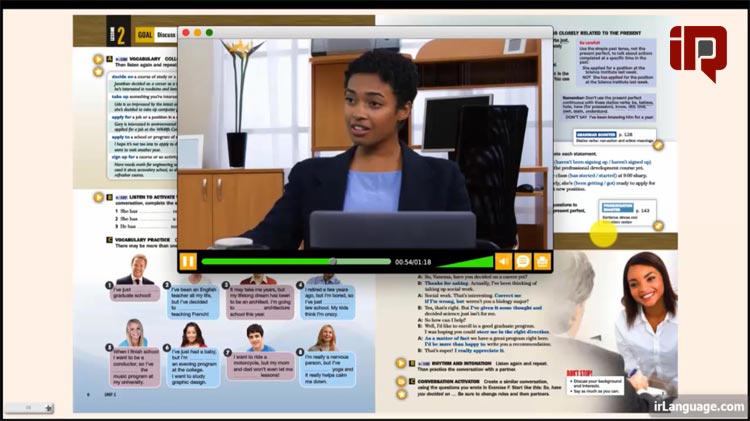Pause the video with the orange pause button
The height and width of the screenshot is (421, 750).
coord(188,262)
